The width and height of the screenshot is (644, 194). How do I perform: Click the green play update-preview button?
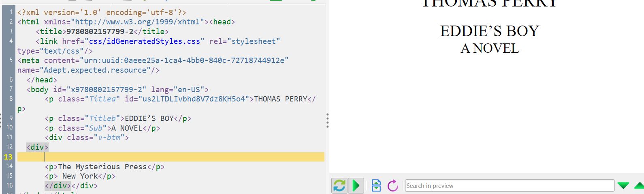(x=356, y=185)
